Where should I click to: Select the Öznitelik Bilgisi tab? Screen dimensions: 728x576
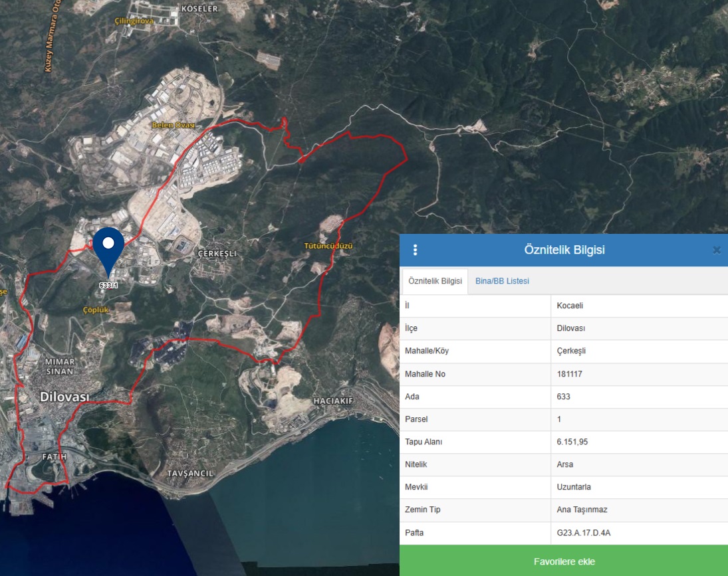(x=435, y=281)
